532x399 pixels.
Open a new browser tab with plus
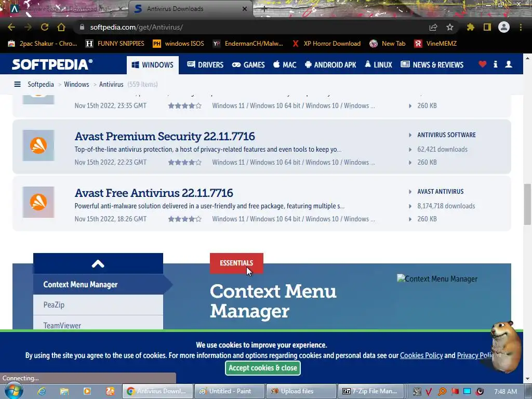click(264, 9)
